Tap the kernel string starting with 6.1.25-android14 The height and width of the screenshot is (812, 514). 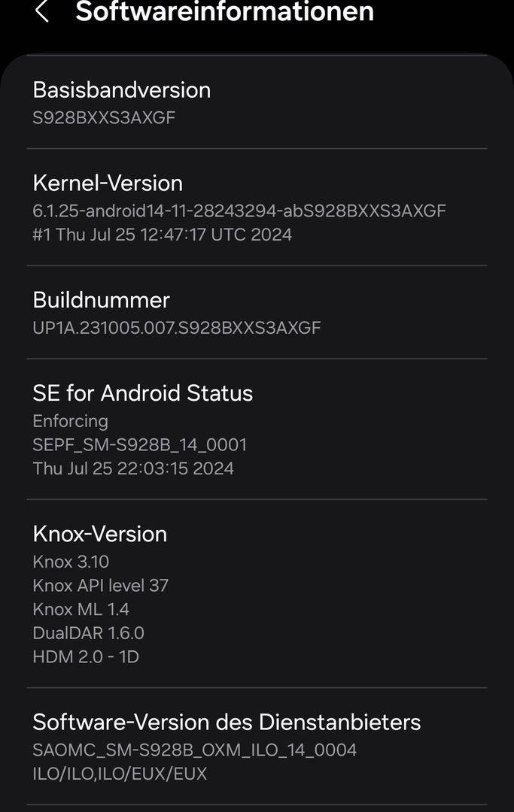coord(239,211)
